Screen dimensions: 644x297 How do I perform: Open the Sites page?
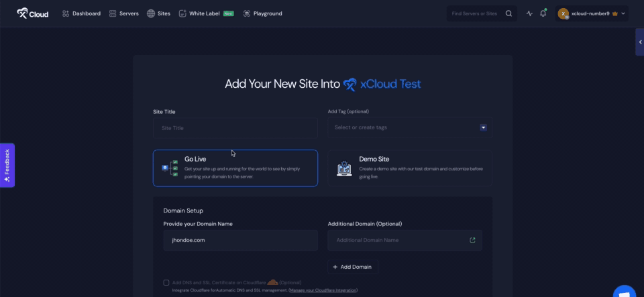[158, 13]
